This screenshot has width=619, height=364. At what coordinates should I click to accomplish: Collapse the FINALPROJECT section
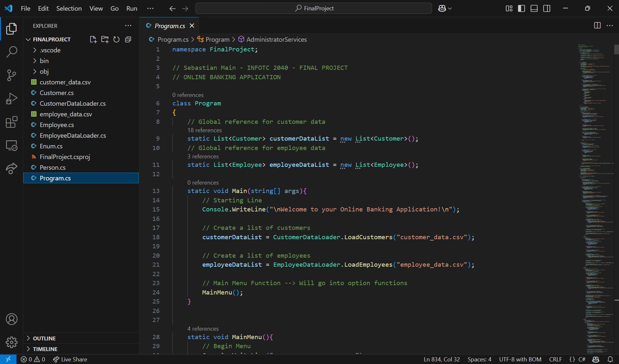pyautogui.click(x=51, y=39)
